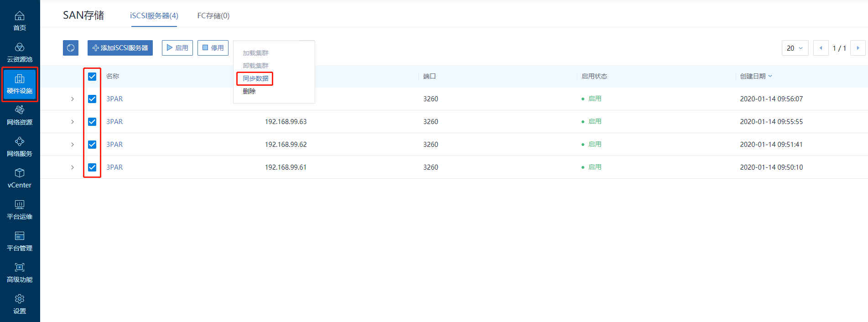Open the 云资源池 sidebar section

[20, 53]
